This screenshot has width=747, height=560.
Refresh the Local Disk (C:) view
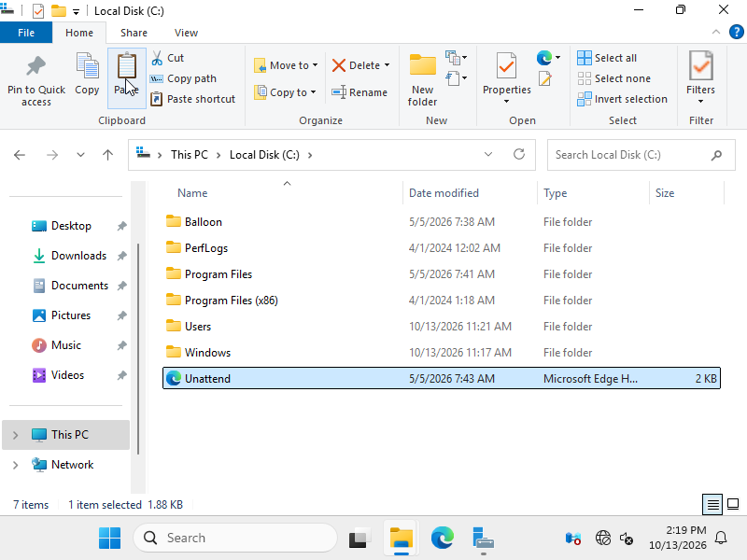tap(519, 154)
